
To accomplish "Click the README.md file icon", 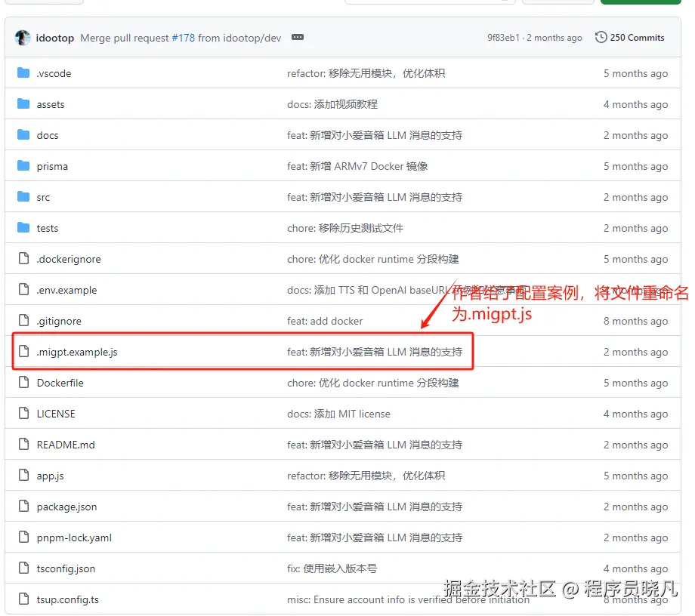I will tap(22, 445).
